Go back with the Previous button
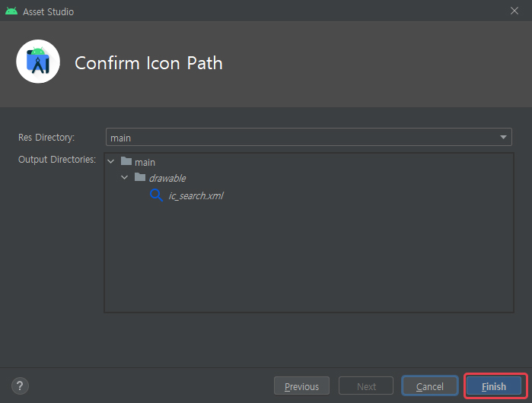The height and width of the screenshot is (403, 532). point(301,386)
